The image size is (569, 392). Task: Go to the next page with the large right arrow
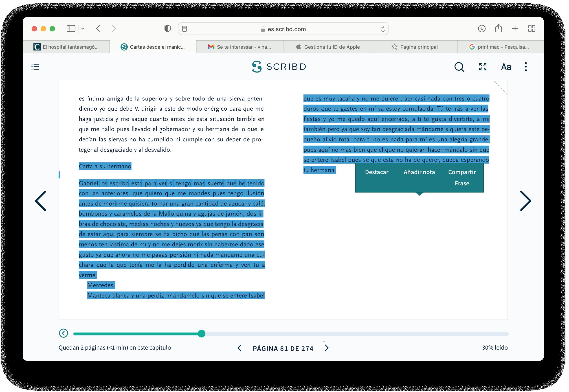point(525,201)
